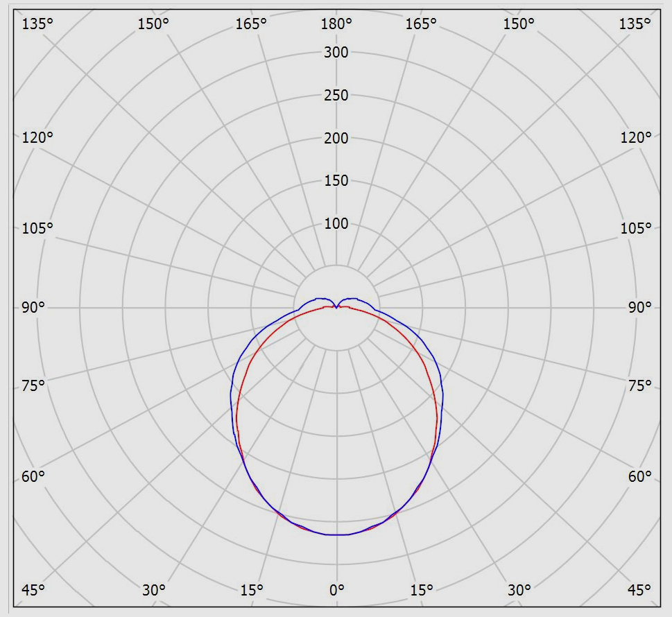Select the 100 radial scale value
This screenshot has height=617, width=672.
336,223
